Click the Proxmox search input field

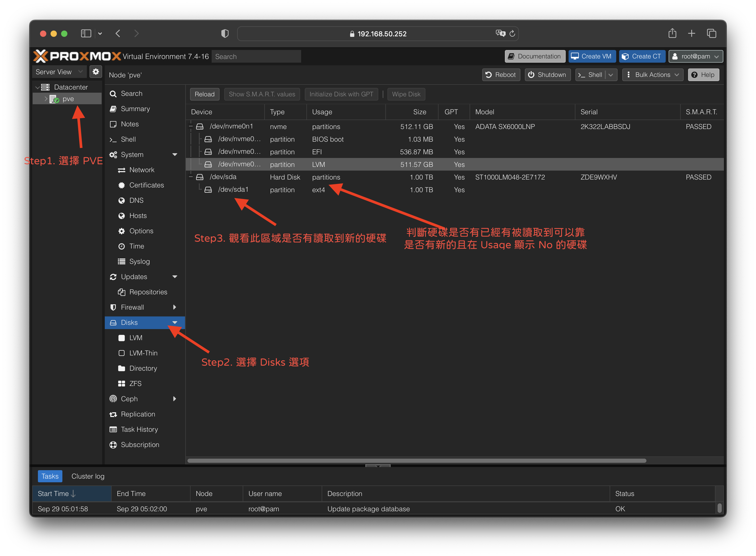256,57
